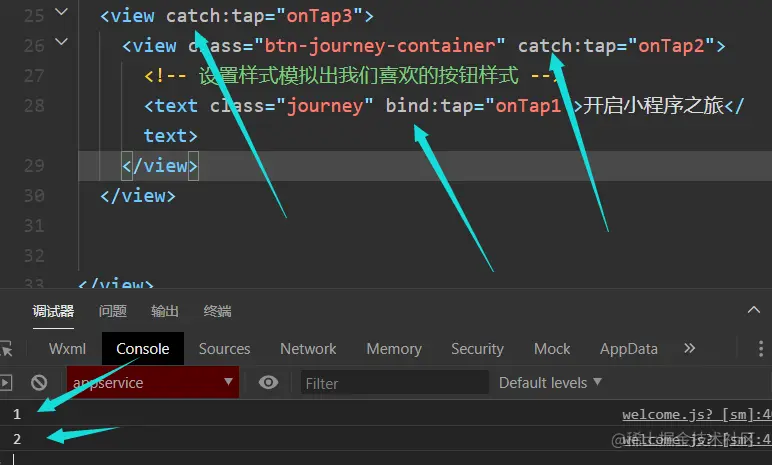
Task: Click the journey class string on line 28
Action: point(325,106)
